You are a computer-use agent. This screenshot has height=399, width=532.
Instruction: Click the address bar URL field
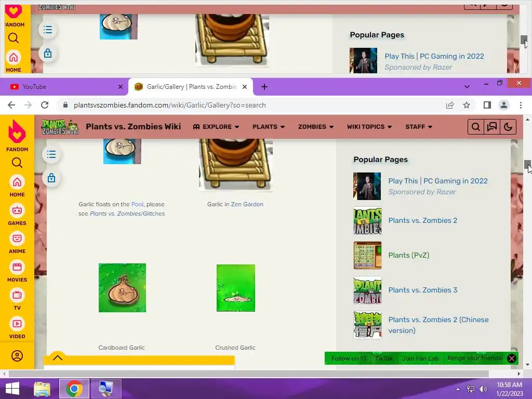[x=251, y=105]
